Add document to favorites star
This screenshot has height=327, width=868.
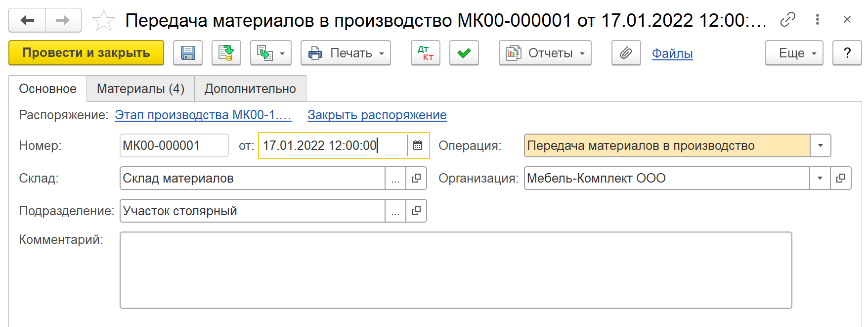click(104, 21)
